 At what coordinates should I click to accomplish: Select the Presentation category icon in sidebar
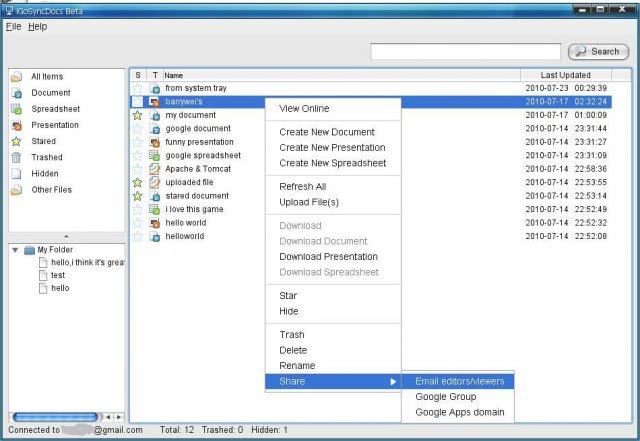(16, 125)
